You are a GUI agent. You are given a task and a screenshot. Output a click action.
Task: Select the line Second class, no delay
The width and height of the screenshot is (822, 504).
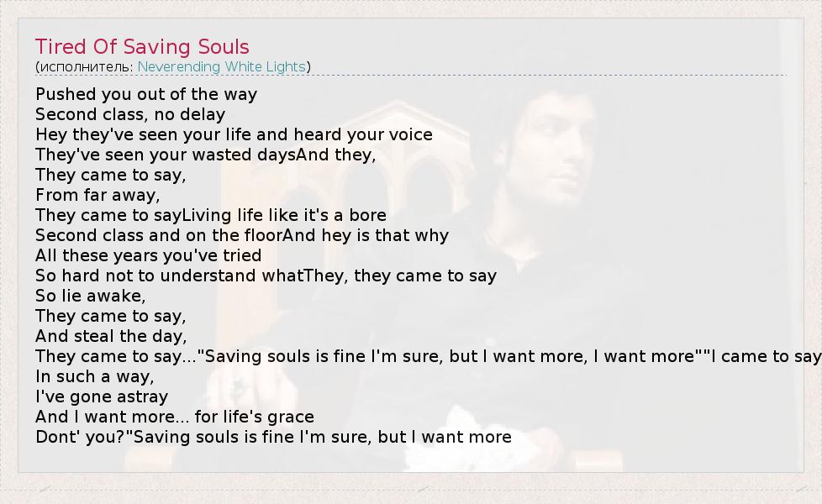tap(130, 114)
